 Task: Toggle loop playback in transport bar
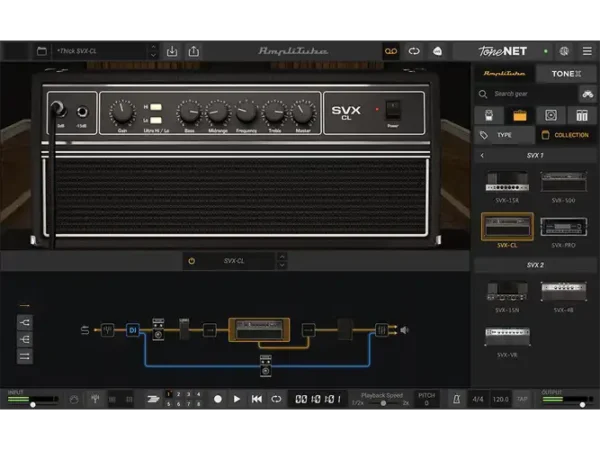[x=276, y=399]
